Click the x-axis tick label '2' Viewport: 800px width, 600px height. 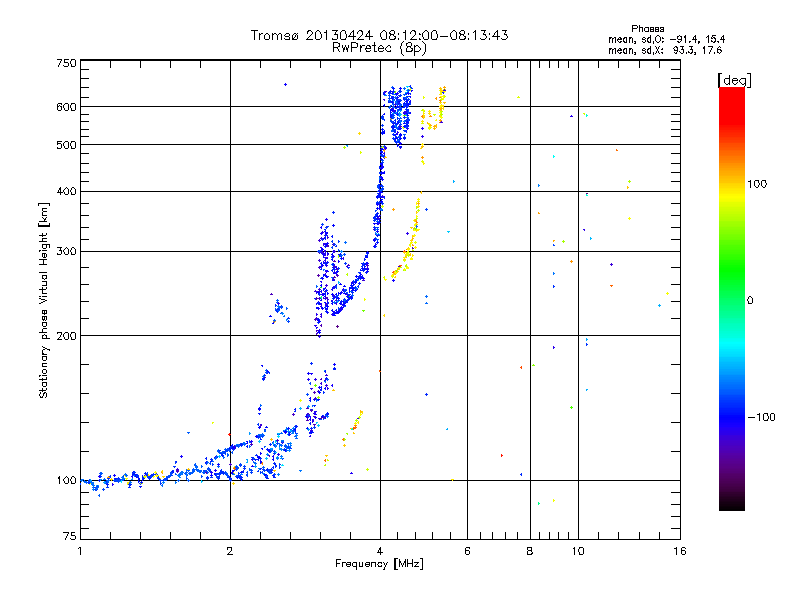[x=230, y=551]
